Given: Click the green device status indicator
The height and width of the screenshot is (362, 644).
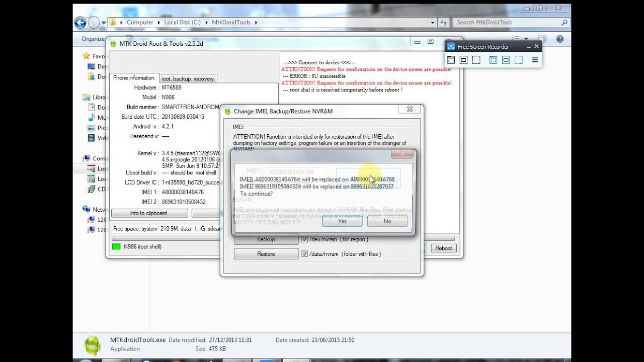Looking at the screenshot, I should pyautogui.click(x=116, y=247).
